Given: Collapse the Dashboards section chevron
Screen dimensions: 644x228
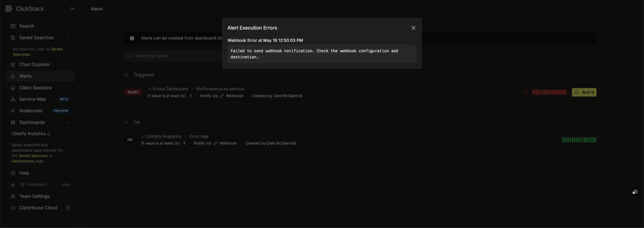Looking at the screenshot, I should (x=68, y=122).
